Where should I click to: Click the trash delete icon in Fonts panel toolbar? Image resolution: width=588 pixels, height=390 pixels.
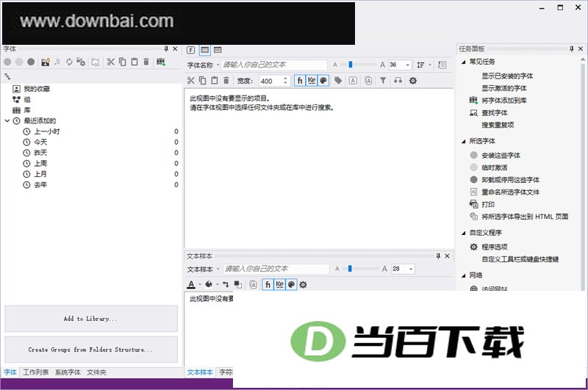point(146,62)
